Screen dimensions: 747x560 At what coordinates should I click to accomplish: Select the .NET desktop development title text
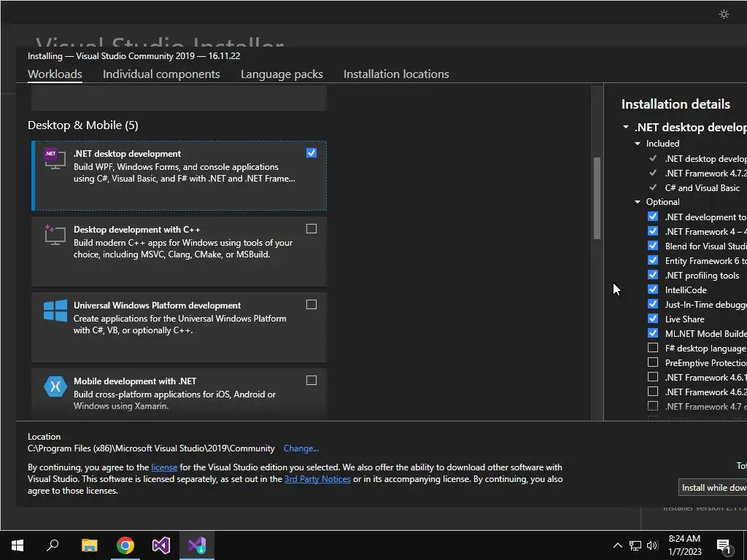(x=127, y=154)
